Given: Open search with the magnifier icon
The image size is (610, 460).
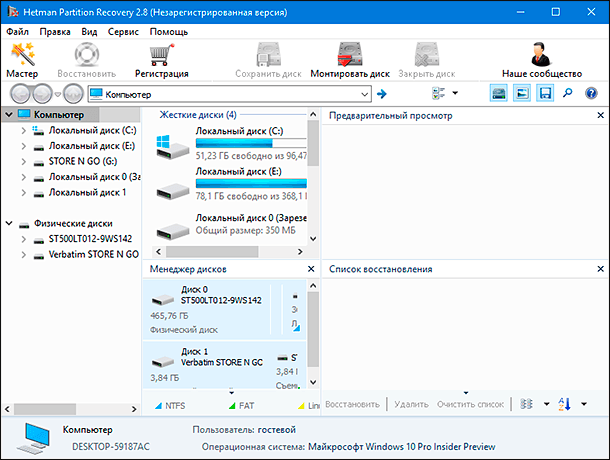Looking at the screenshot, I should click(x=568, y=93).
